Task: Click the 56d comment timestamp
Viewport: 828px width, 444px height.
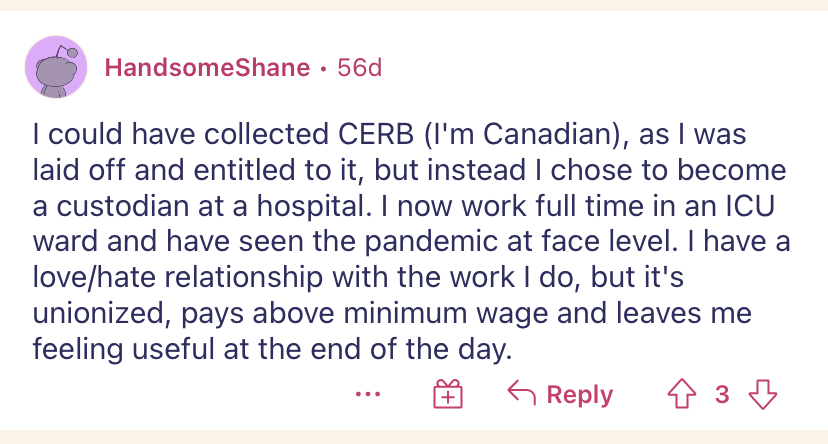Action: pos(360,68)
